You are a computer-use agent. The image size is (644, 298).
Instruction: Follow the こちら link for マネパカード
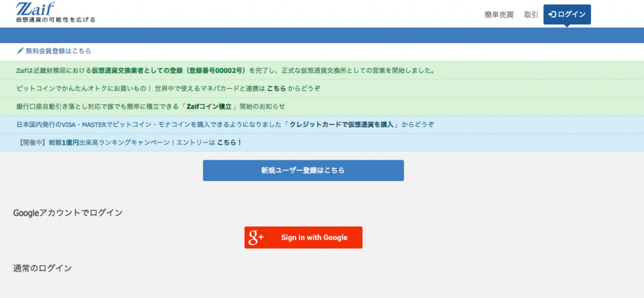(x=276, y=89)
